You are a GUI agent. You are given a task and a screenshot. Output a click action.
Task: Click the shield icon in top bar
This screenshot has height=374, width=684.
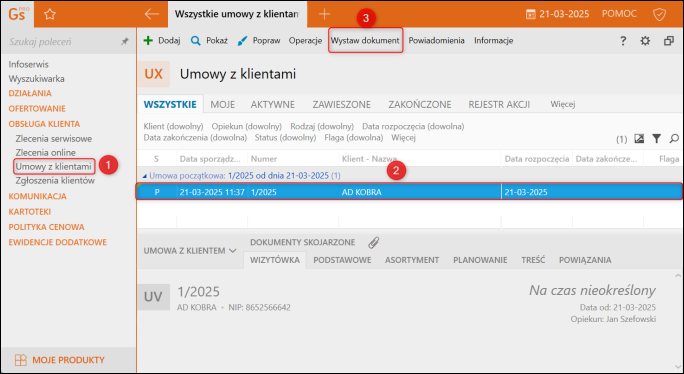[659, 14]
